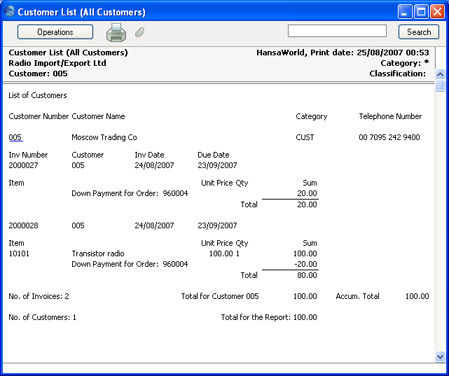Viewport: 449px width, 376px height.
Task: Focus the search text field
Action: click(x=337, y=31)
